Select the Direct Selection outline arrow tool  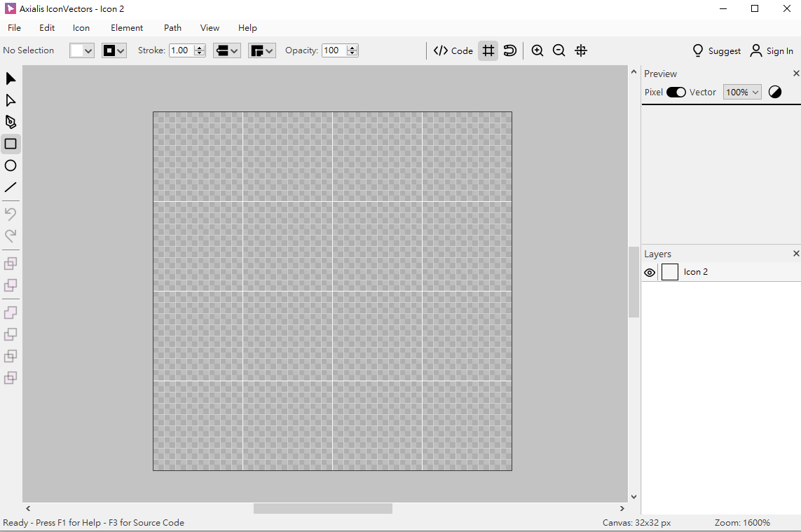click(x=11, y=100)
